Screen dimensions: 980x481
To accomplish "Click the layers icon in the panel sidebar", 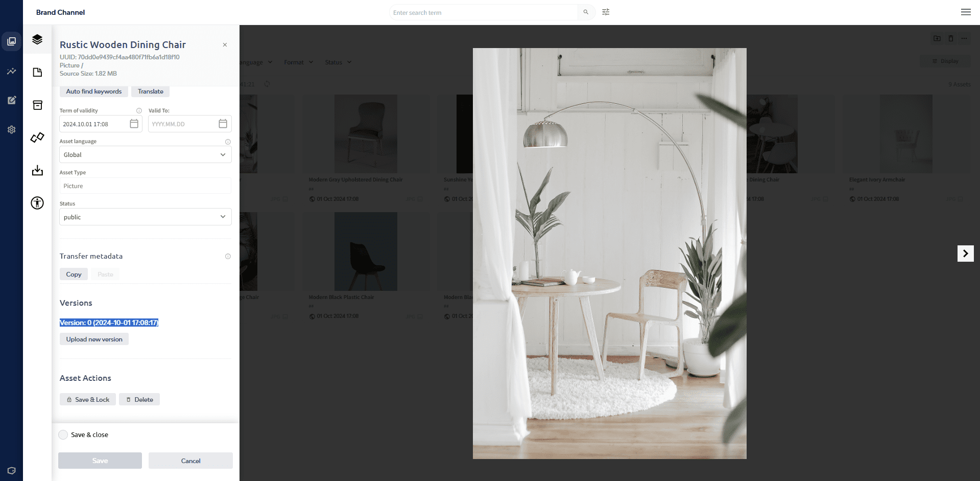I will coord(37,39).
